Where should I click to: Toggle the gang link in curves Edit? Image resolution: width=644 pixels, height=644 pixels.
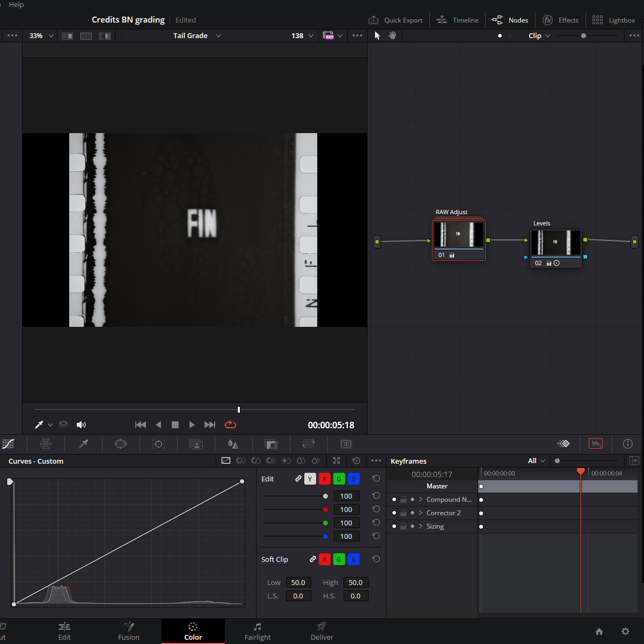point(298,479)
